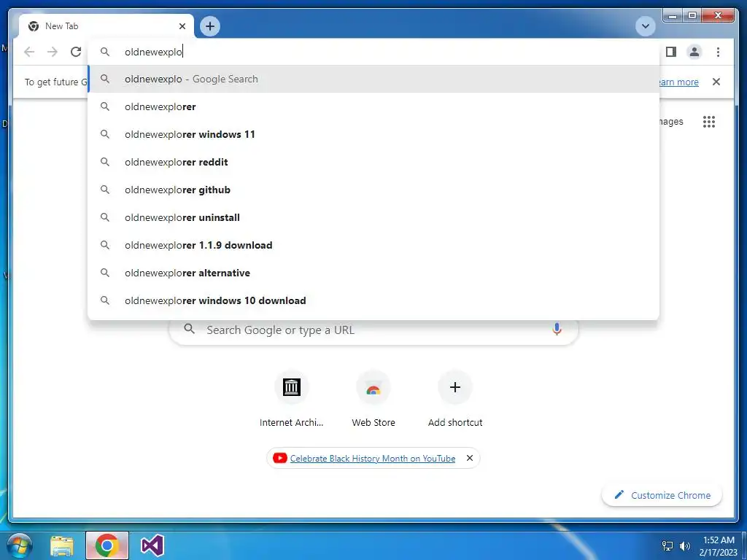Close the New Tab tab

[182, 26]
